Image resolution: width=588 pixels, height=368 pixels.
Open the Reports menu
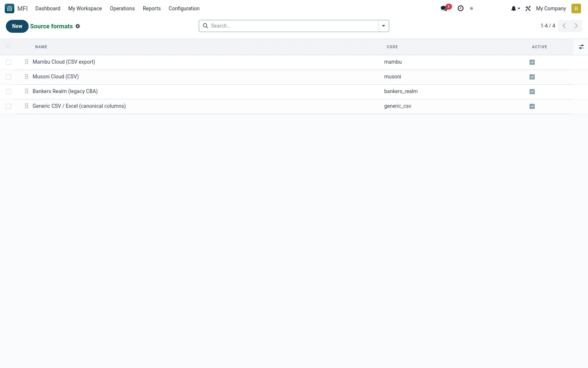152,8
